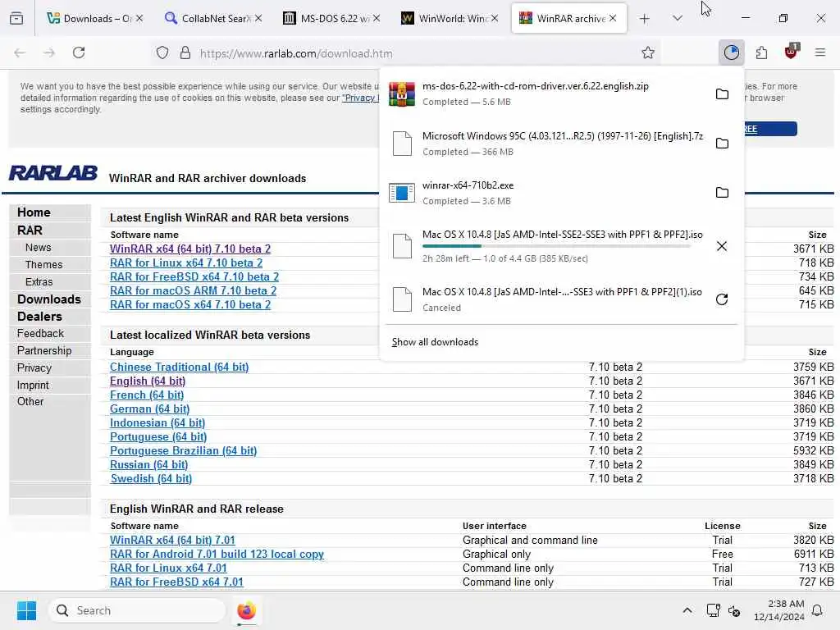Expand list all tabs dropdown arrow
Image resolution: width=840 pixels, height=630 pixels.
click(678, 19)
